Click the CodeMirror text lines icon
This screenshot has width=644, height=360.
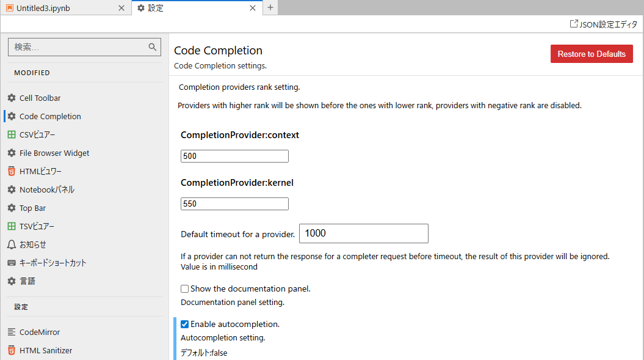11,332
